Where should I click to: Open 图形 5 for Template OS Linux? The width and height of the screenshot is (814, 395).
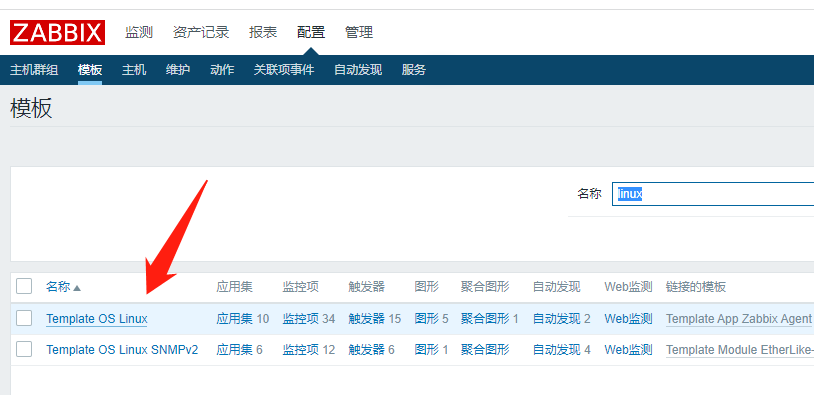tap(427, 319)
